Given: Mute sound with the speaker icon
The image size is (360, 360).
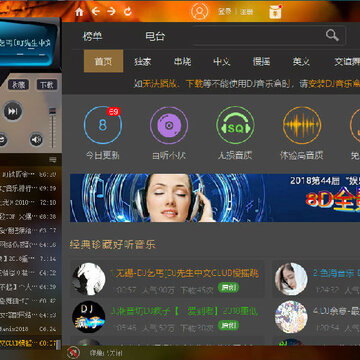Looking at the screenshot, I should point(36,139).
